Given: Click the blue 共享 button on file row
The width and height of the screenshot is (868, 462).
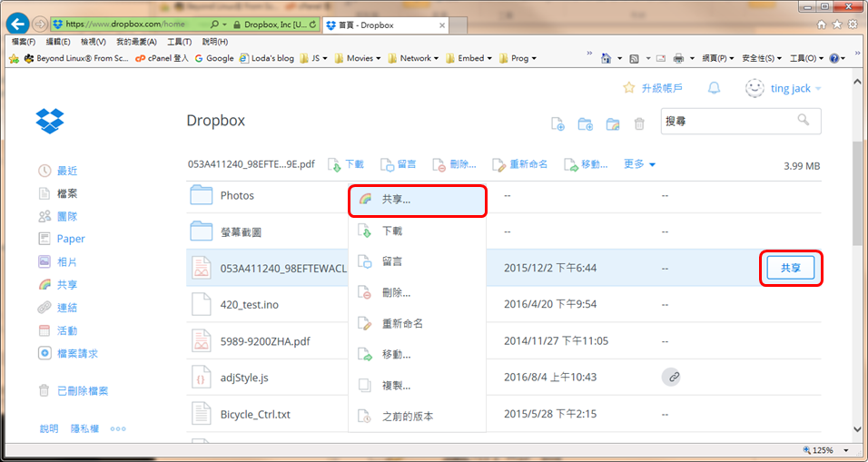Looking at the screenshot, I should [791, 268].
